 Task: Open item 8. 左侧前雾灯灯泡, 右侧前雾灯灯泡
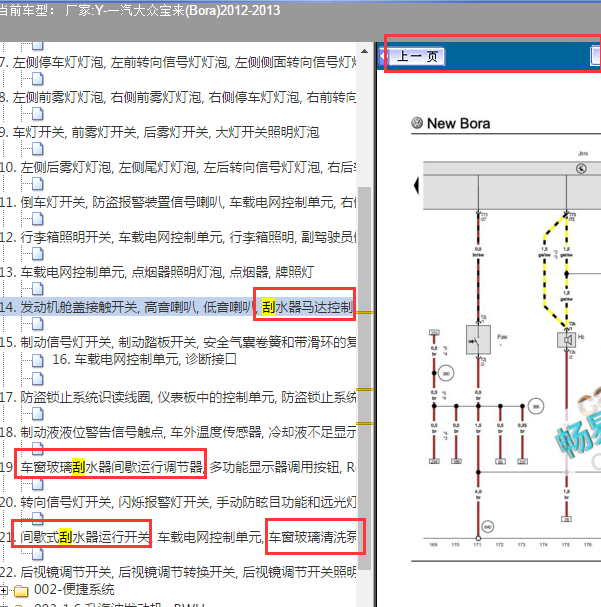pos(178,97)
